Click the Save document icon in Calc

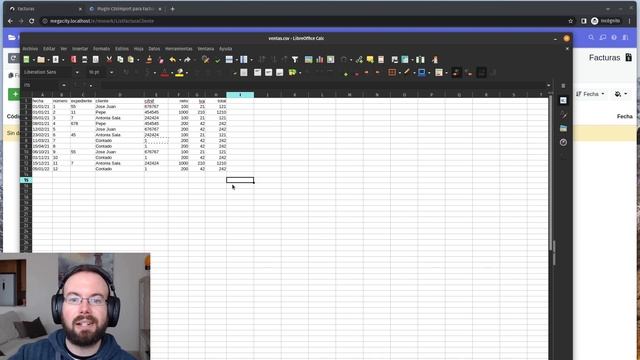coord(56,60)
